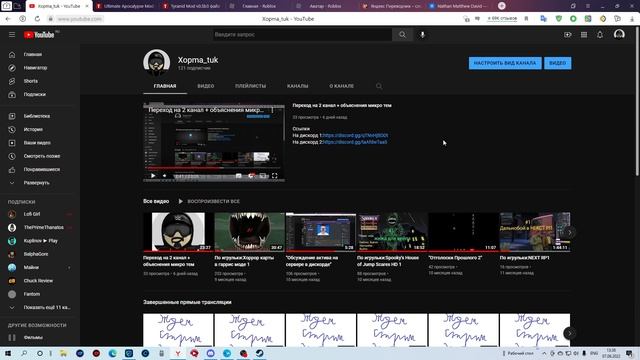Open the Хоррор карты video thumbnail

(x=249, y=231)
